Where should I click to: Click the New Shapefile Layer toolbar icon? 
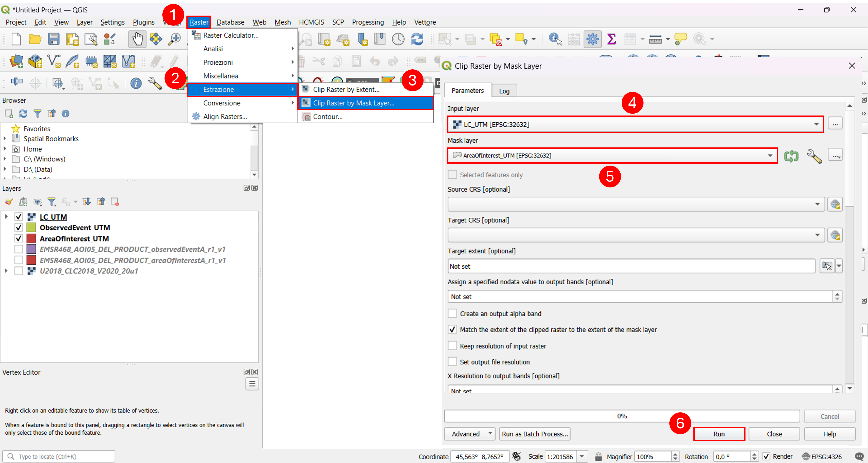54,62
